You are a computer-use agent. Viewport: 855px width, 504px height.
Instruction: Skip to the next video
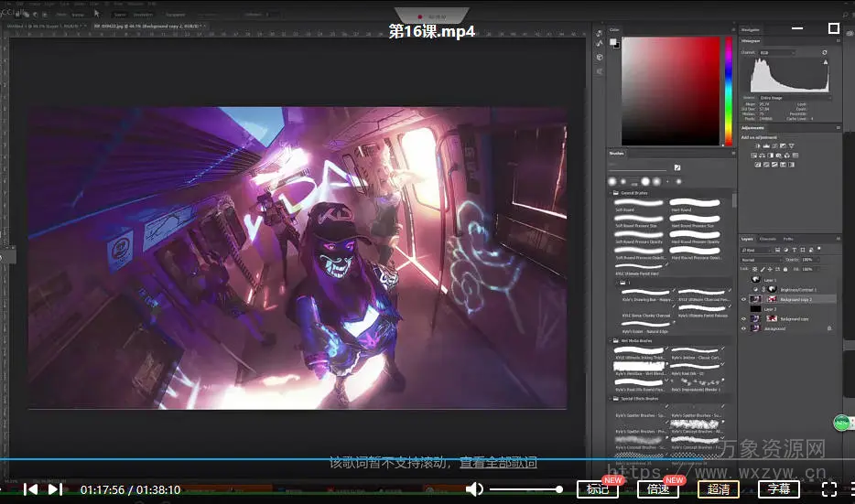(x=55, y=489)
